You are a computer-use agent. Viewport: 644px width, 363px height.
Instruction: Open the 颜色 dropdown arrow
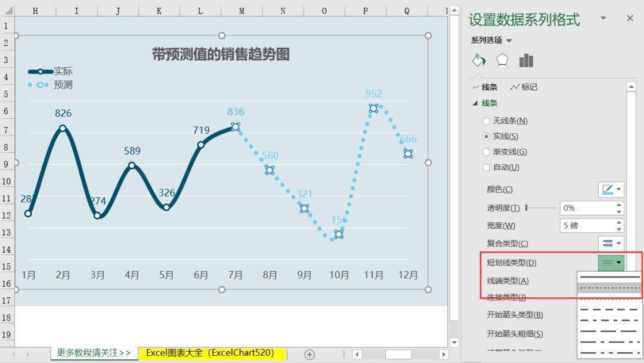click(620, 189)
